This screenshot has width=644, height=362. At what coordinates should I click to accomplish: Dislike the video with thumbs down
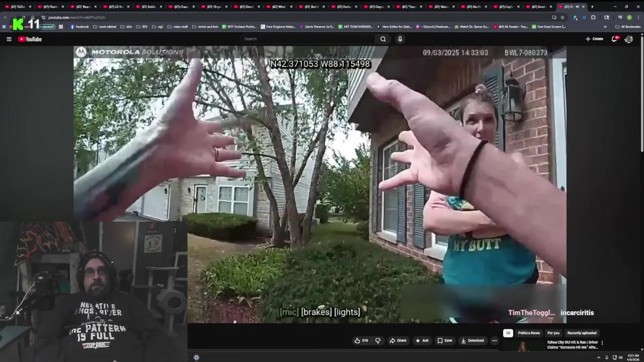coord(378,340)
